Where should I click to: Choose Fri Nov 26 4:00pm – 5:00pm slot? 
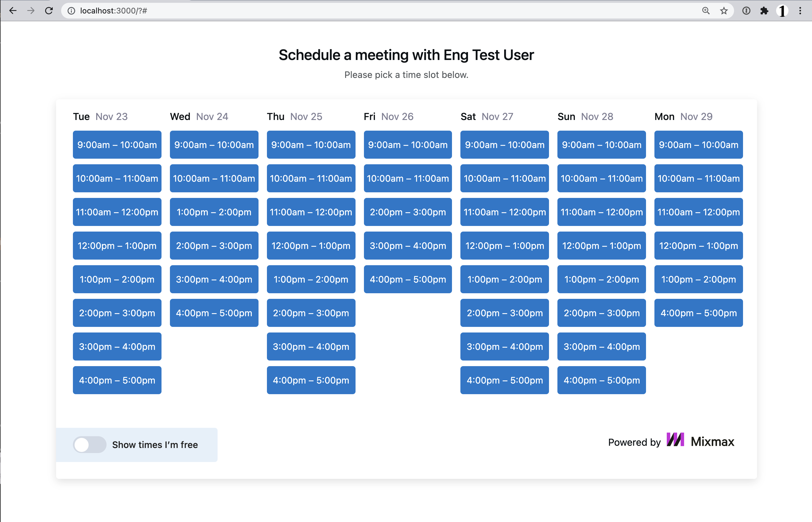[x=407, y=279]
